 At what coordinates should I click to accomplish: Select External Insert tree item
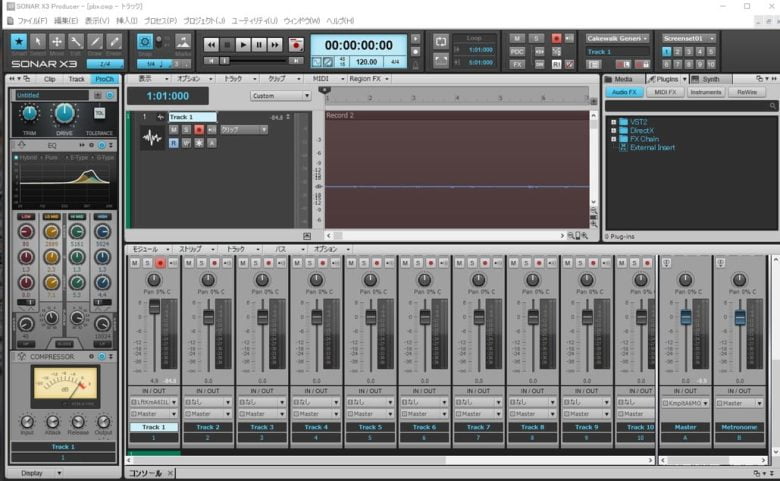[652, 147]
